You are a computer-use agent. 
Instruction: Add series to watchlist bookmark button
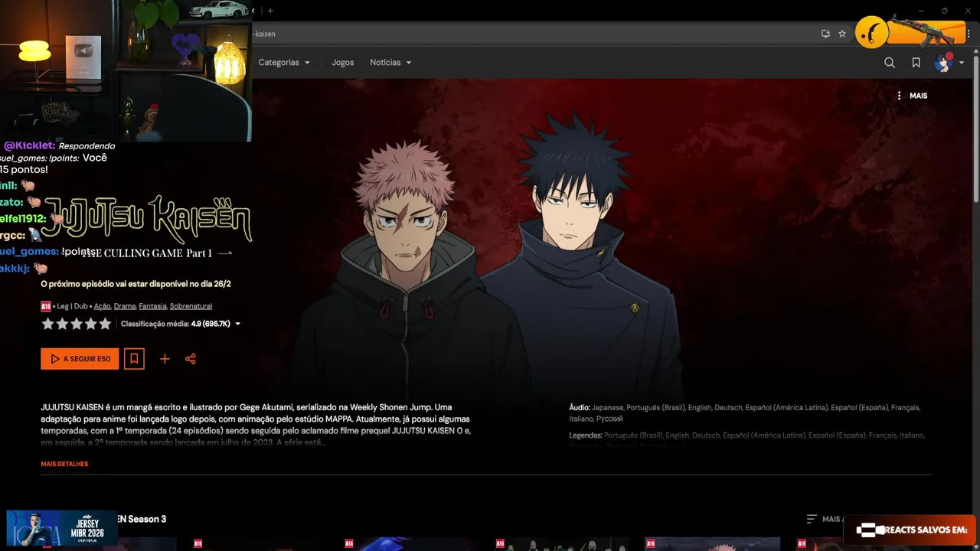tap(134, 359)
